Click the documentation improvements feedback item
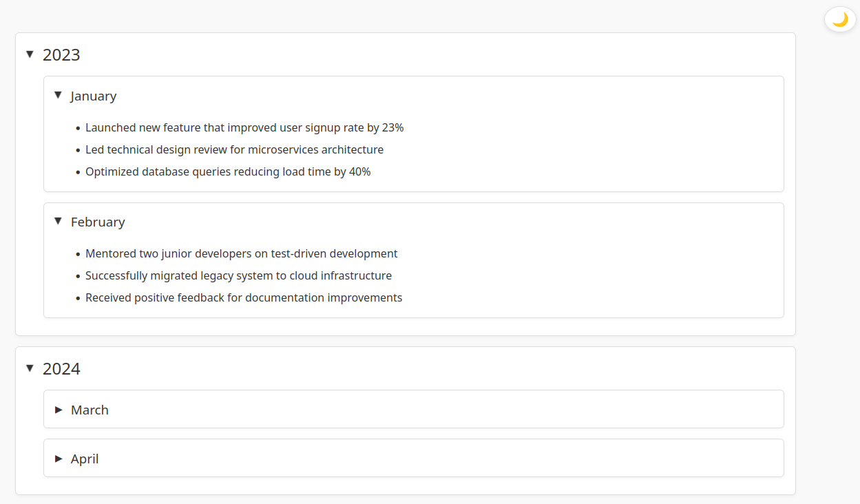This screenshot has height=504, width=860. [x=244, y=298]
